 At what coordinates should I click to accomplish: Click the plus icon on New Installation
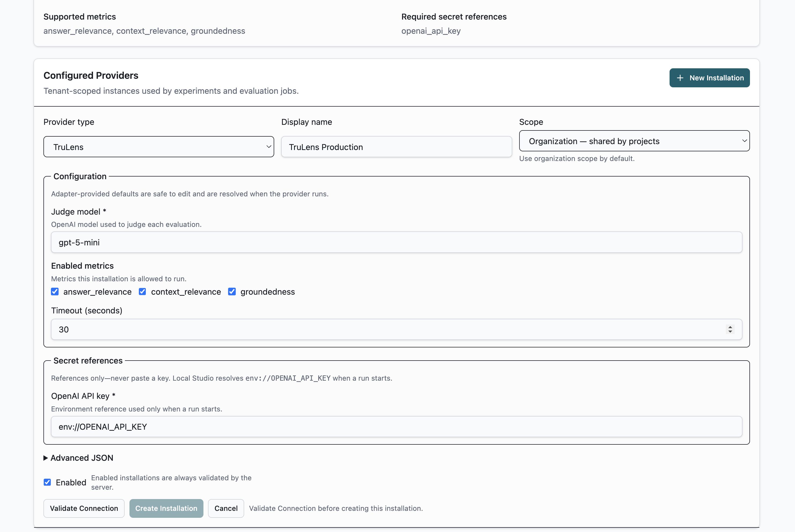(x=680, y=78)
